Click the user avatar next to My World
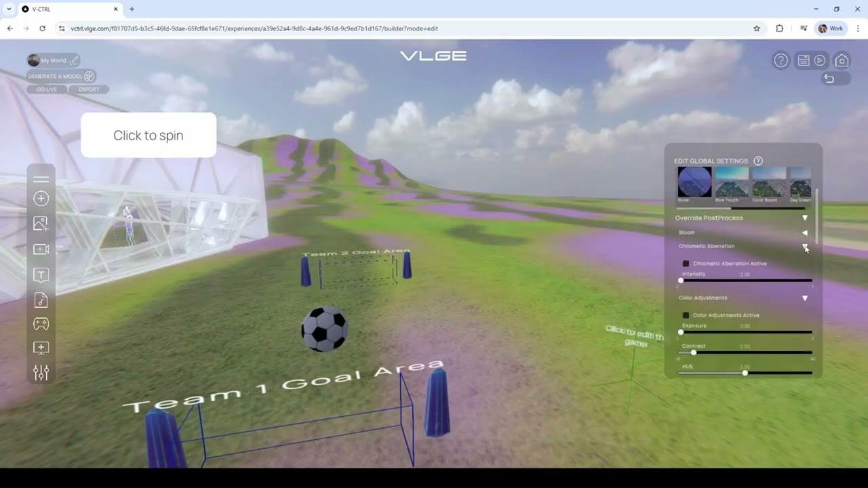 click(33, 60)
